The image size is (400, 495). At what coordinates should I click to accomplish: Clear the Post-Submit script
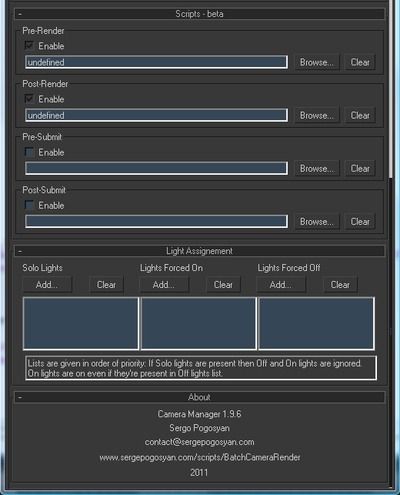pos(360,222)
